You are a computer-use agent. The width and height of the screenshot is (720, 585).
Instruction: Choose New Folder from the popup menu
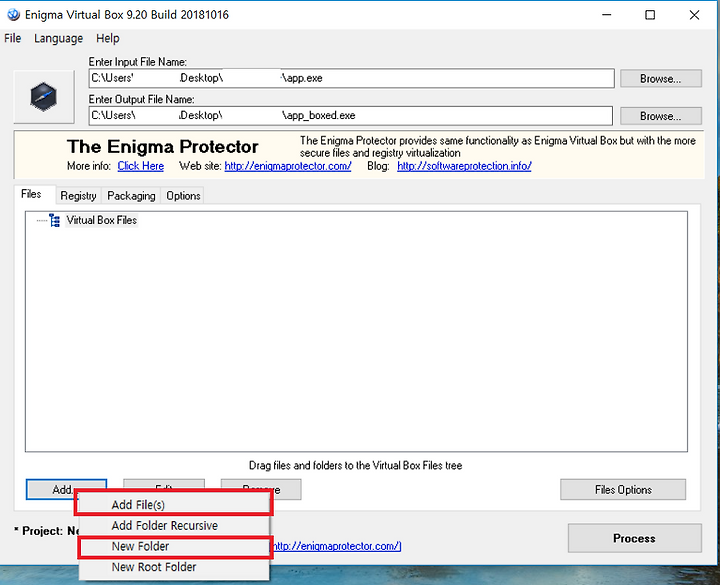click(174, 546)
